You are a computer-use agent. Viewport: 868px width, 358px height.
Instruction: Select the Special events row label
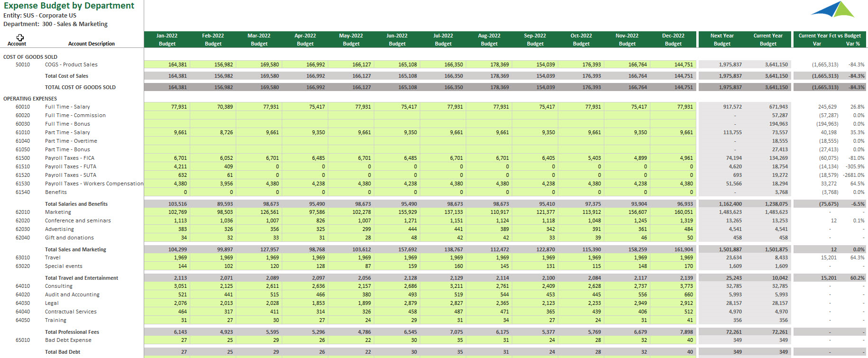coord(64,266)
